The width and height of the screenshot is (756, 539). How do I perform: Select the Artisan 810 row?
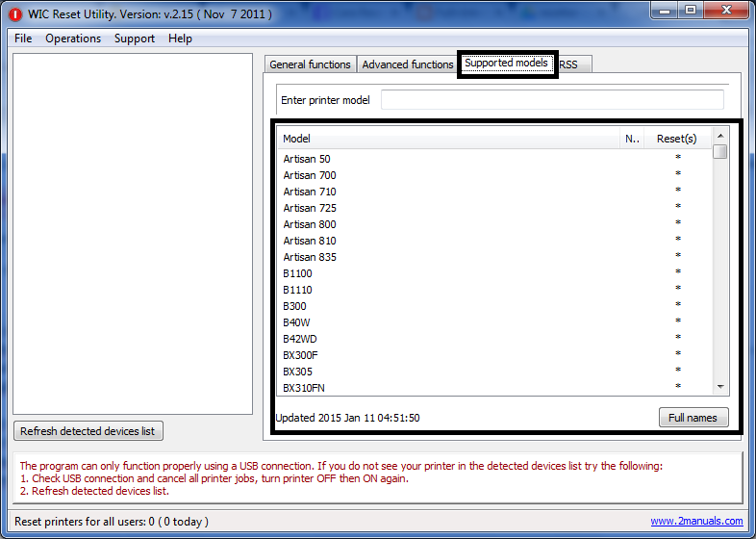(494, 241)
